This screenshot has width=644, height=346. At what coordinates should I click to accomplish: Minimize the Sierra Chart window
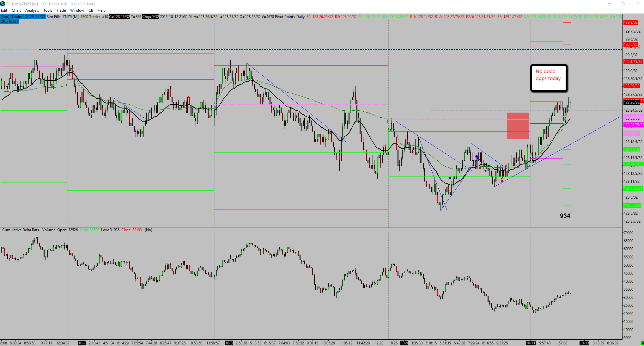click(x=609, y=4)
